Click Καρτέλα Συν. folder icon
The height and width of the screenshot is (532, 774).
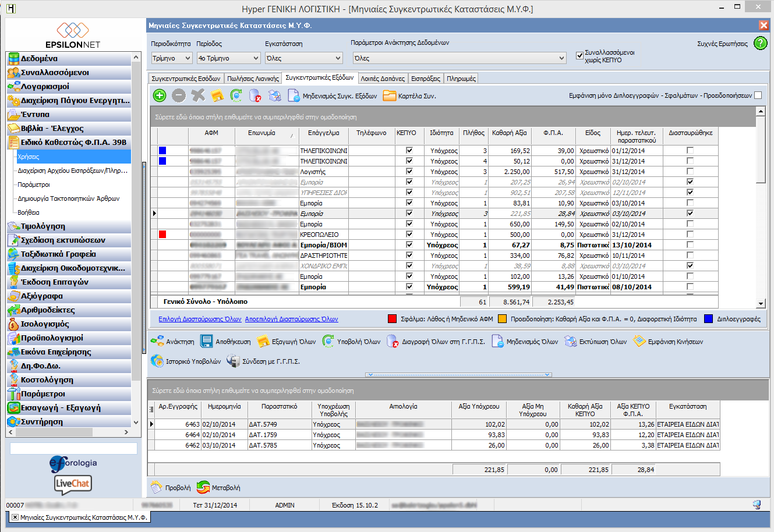click(389, 96)
